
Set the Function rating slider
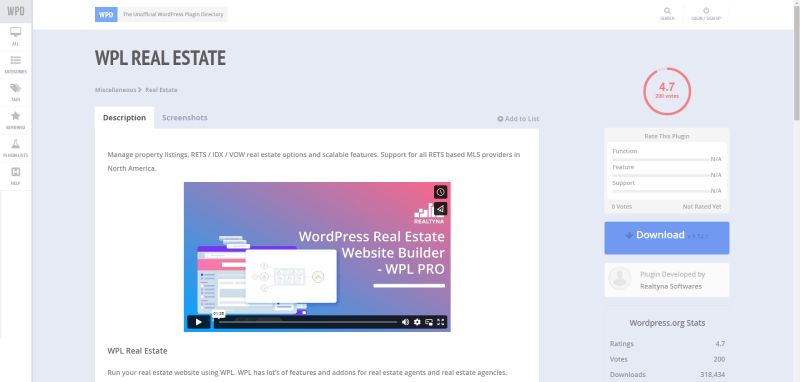(x=661, y=160)
